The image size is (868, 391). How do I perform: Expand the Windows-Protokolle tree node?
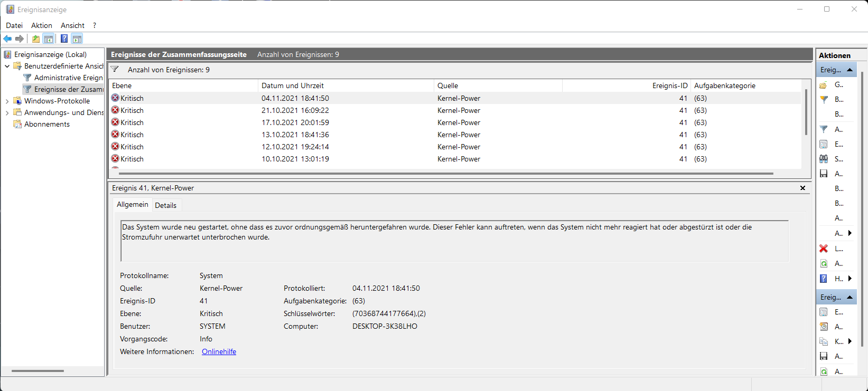[7, 101]
